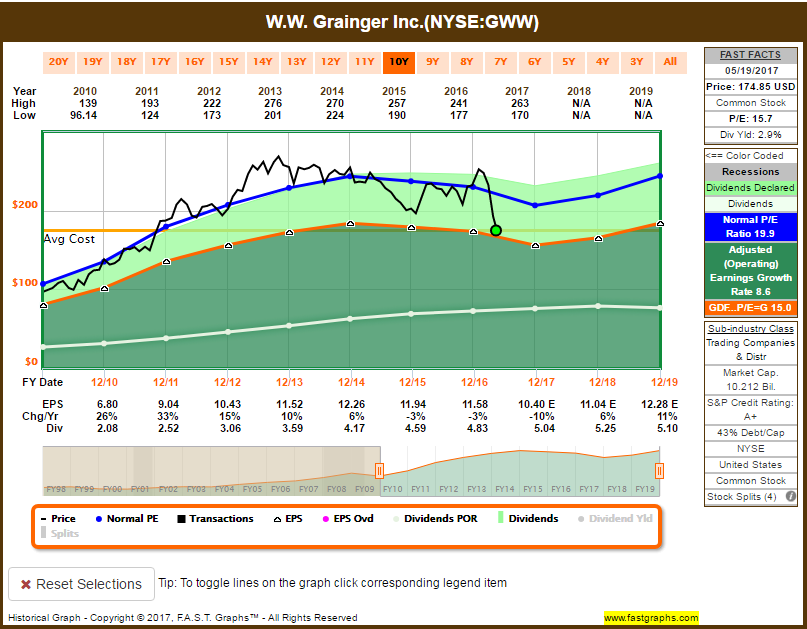Select the 11Y range tab
Viewport: 807px width, 629px height.
pos(364,62)
